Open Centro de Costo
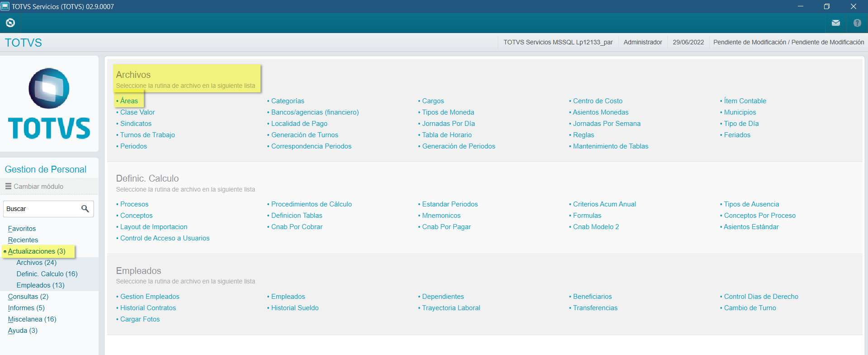868x355 pixels. (598, 101)
